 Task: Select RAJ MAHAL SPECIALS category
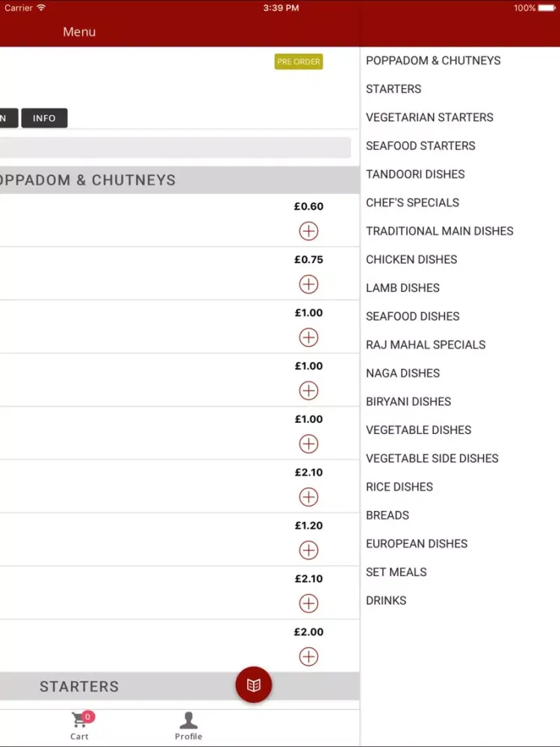coord(426,344)
